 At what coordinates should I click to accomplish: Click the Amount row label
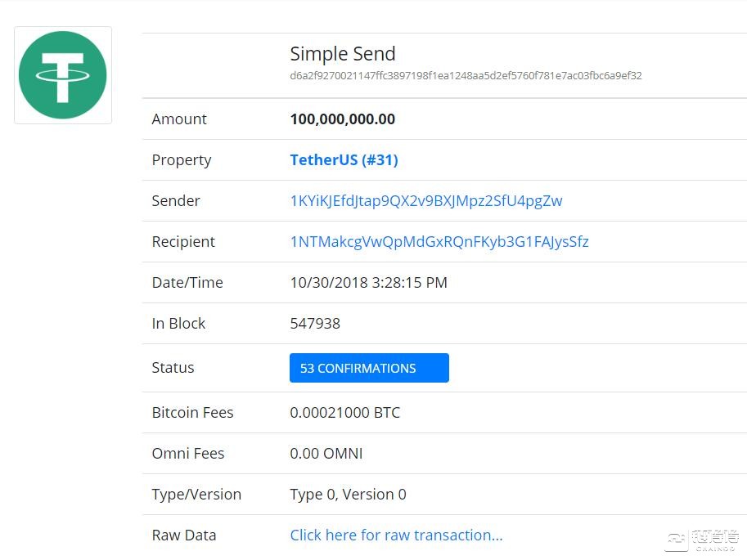tap(179, 119)
